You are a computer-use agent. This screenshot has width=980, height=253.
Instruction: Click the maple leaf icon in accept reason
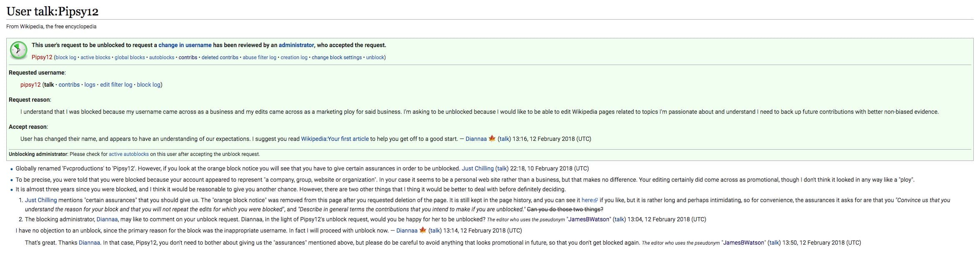492,139
